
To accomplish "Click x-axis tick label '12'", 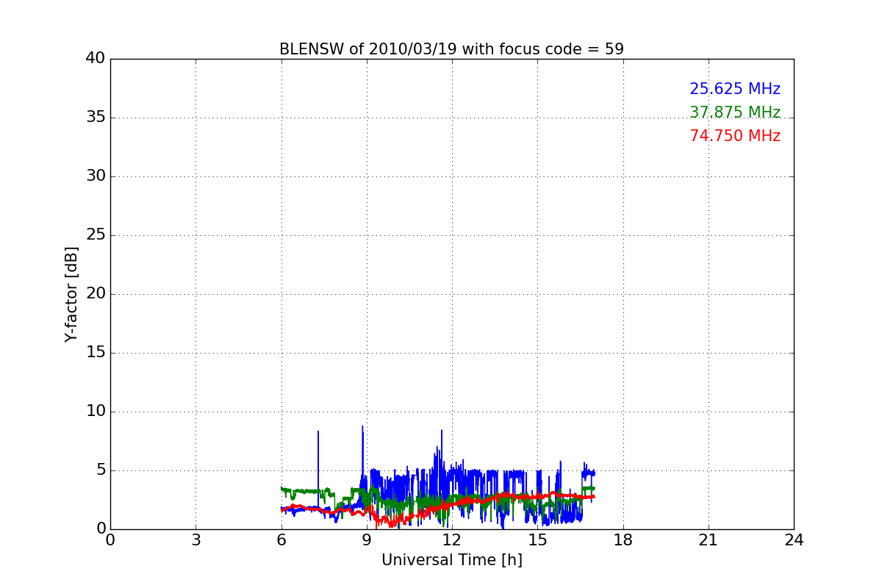I will 452,540.
